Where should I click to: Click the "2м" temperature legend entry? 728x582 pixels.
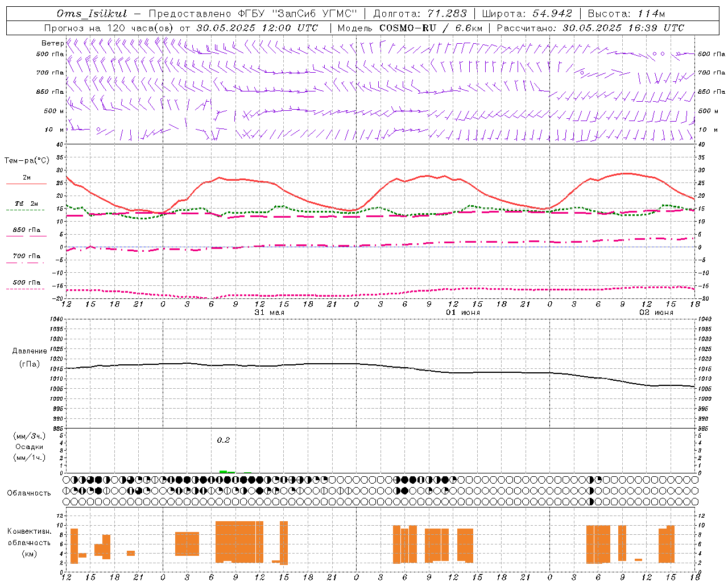[x=27, y=177]
